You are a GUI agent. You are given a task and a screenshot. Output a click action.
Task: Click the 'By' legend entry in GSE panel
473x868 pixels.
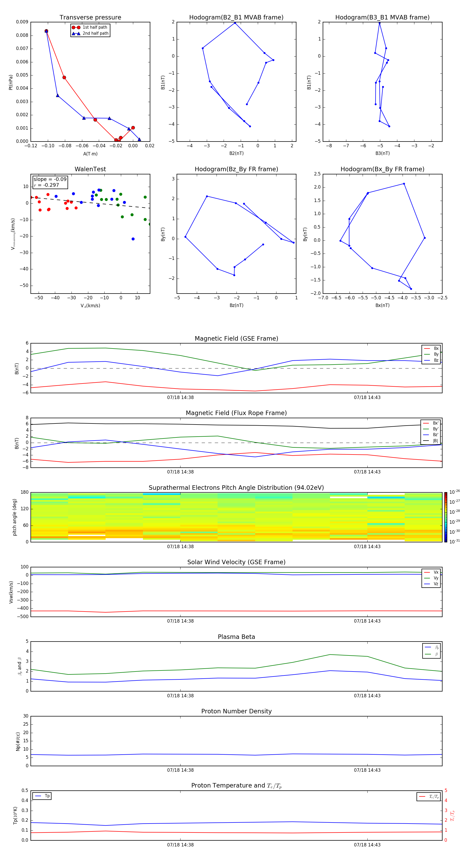click(431, 354)
